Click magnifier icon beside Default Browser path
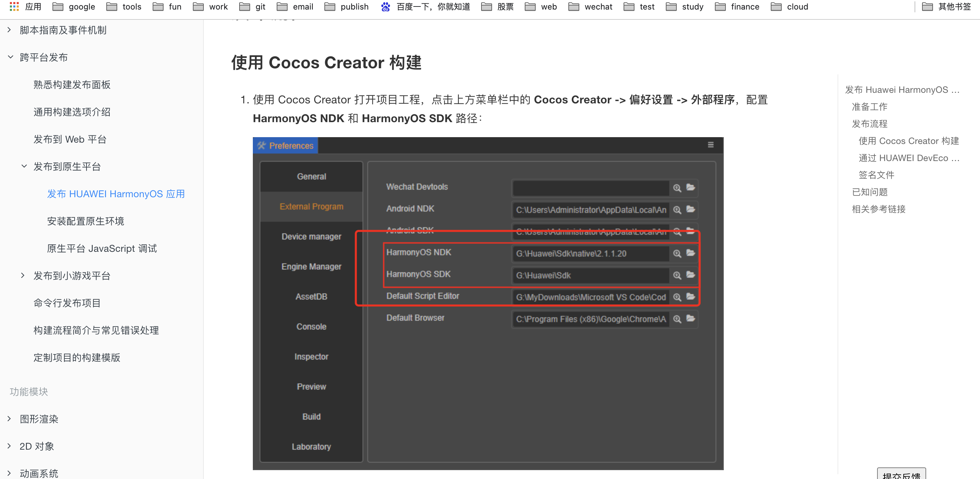 pyautogui.click(x=677, y=319)
